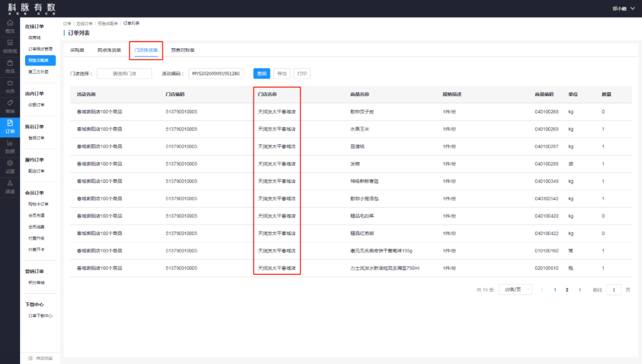
Task: Select page 1 in pagination
Action: 555,290
